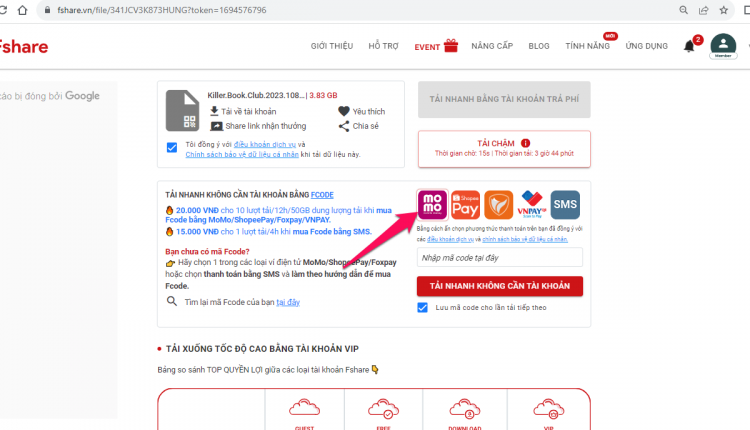Click the FREE cloud icon

pos(384,408)
